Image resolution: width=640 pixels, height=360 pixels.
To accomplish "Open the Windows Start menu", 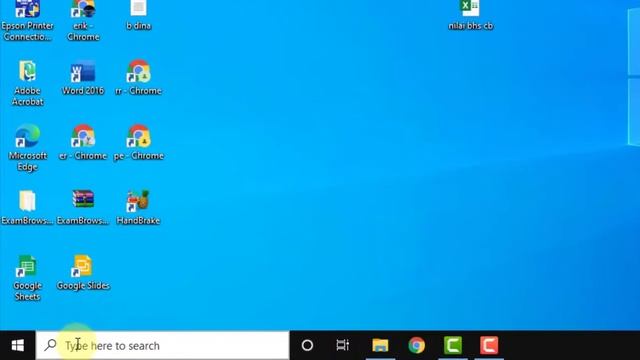I will pyautogui.click(x=18, y=346).
